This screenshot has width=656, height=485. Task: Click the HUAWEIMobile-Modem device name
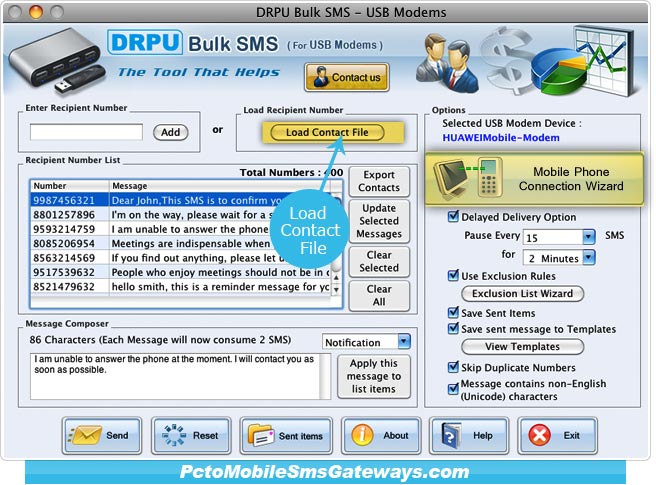point(501,138)
